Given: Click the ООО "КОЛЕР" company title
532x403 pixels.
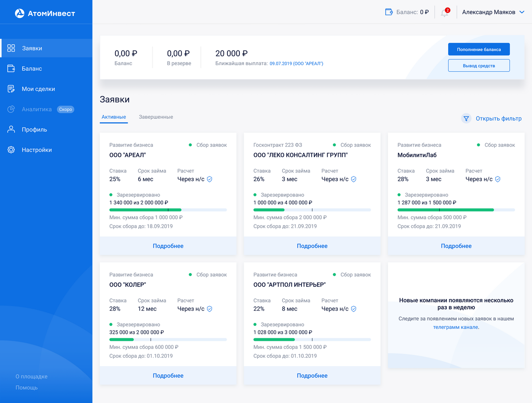Looking at the screenshot, I should [128, 285].
